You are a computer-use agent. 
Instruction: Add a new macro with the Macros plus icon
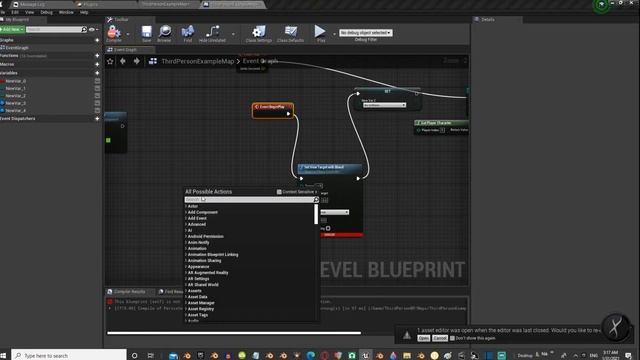tap(97, 64)
